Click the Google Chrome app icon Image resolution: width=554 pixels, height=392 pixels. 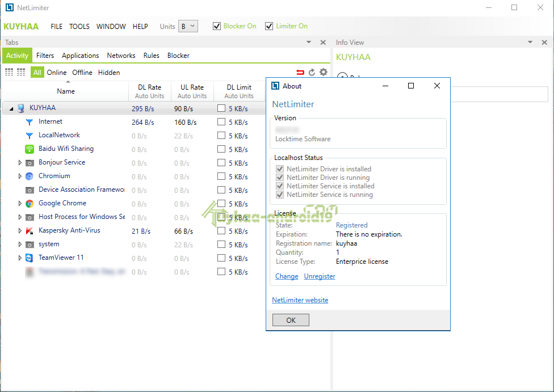[30, 204]
